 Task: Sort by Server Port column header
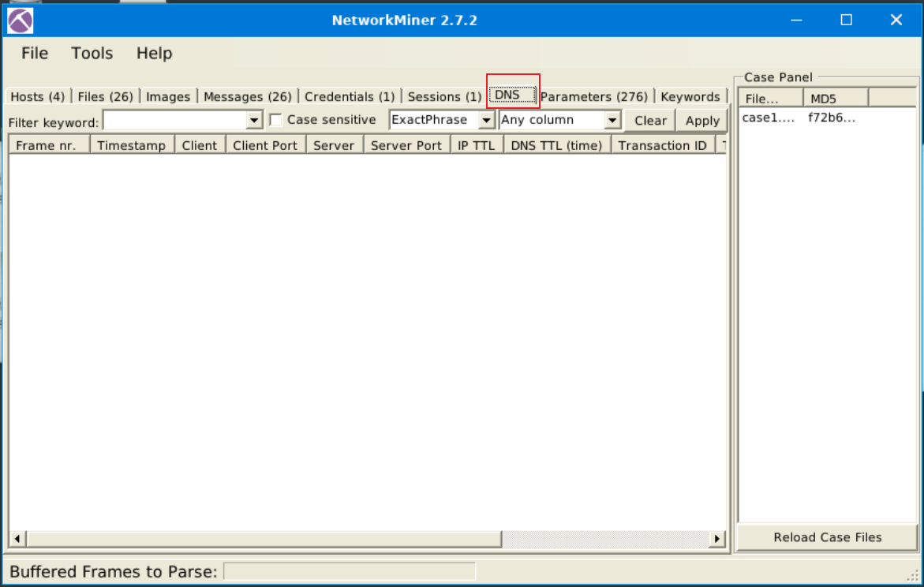point(406,145)
